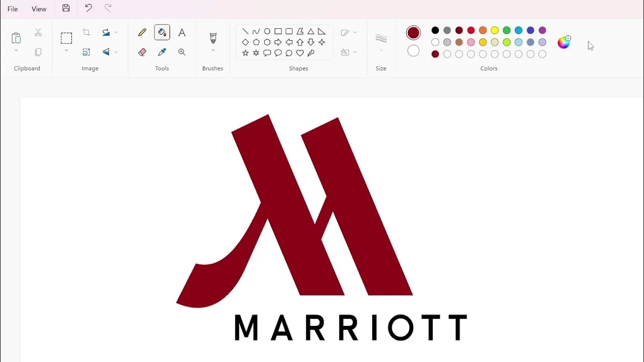
Task: Choose the purple color swatch
Action: coord(542,31)
